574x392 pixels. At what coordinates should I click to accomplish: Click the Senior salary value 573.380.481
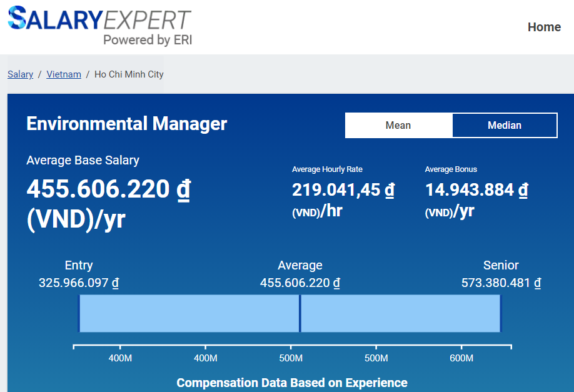click(x=495, y=283)
